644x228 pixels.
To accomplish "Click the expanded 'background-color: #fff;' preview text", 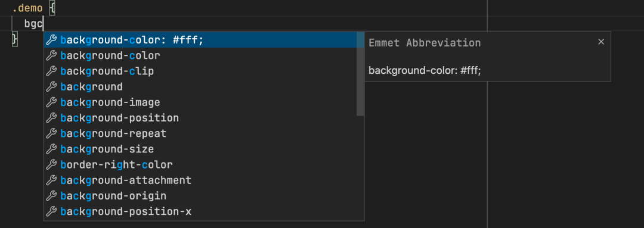I will point(425,70).
